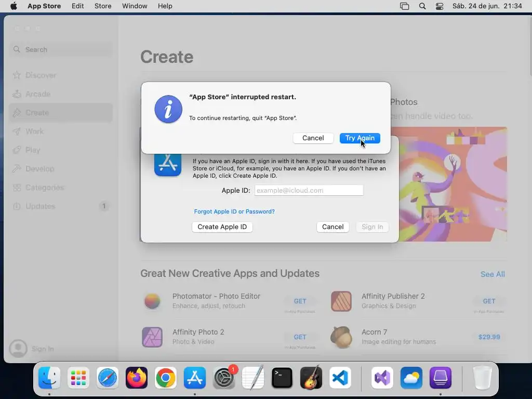The image size is (532, 399).
Task: Click the account avatar icon in the sidebar
Action: [18, 349]
